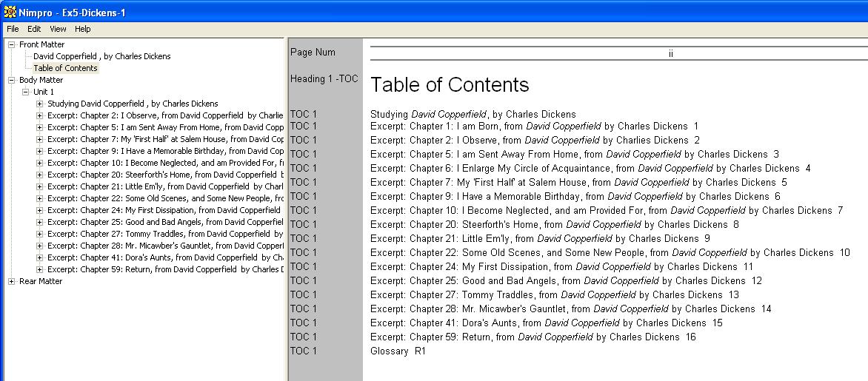Click the Glossary R1 TOC entry
Viewport: 868px width, 381px height.
(x=398, y=351)
